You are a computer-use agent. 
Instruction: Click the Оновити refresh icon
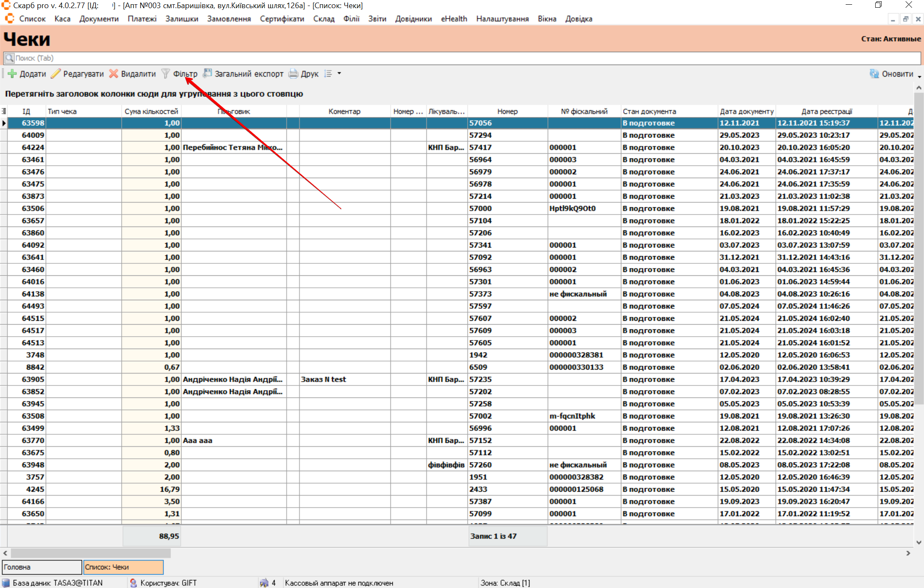pyautogui.click(x=874, y=74)
